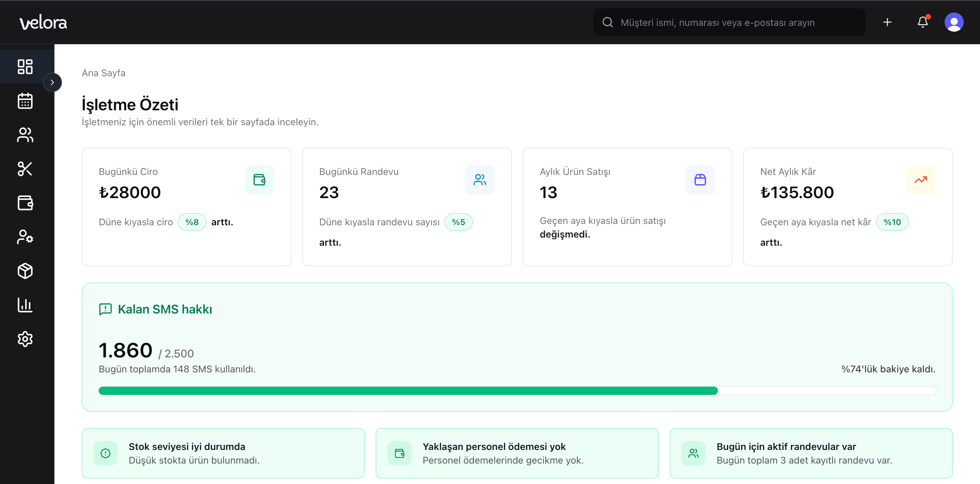The image size is (980, 484).
Task: Open the customers people icon in sidebar
Action: click(25, 135)
